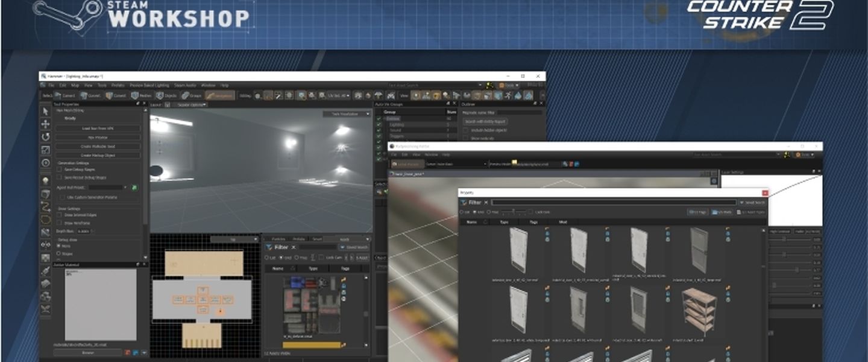Click the funnel Filter icon in the Property window

[x=464, y=203]
